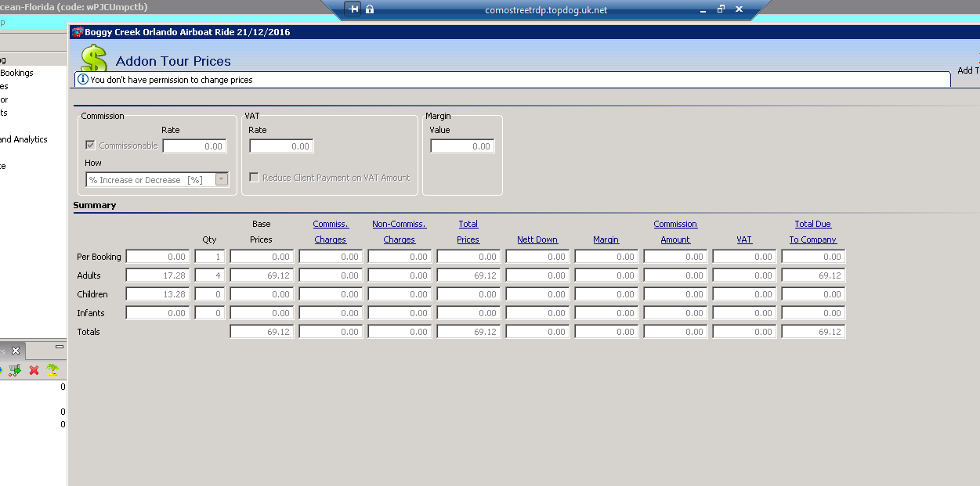Click the Totals row label
Screen dimensions: 980x486
[89, 332]
